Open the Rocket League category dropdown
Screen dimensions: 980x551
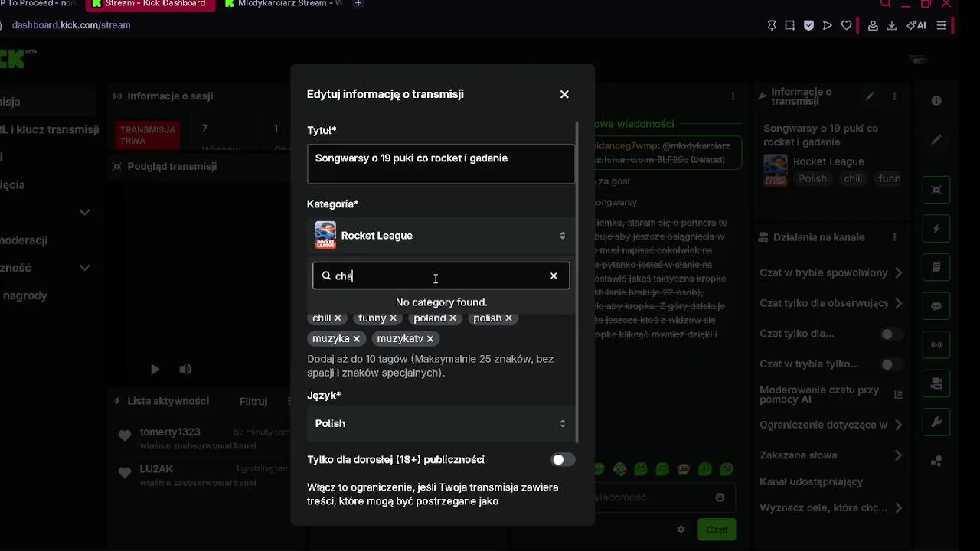click(x=441, y=235)
